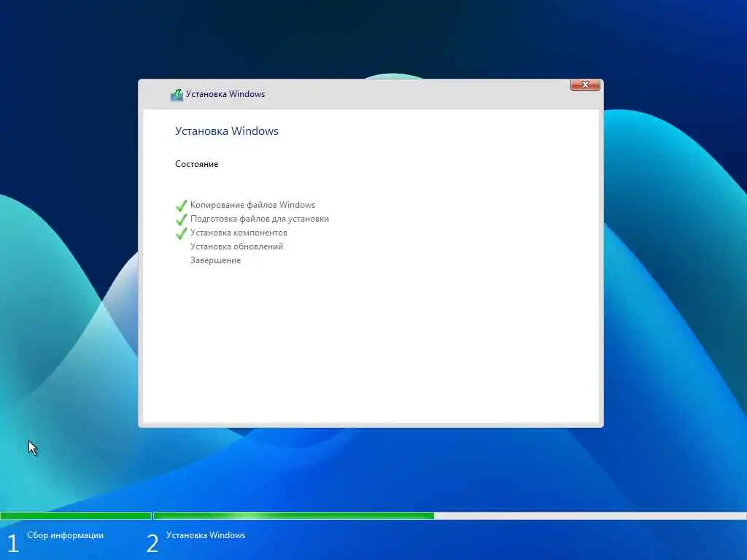The image size is (747, 560).
Task: Click the checkmark beside Подготовка файлов для установки
Action: coord(181,219)
